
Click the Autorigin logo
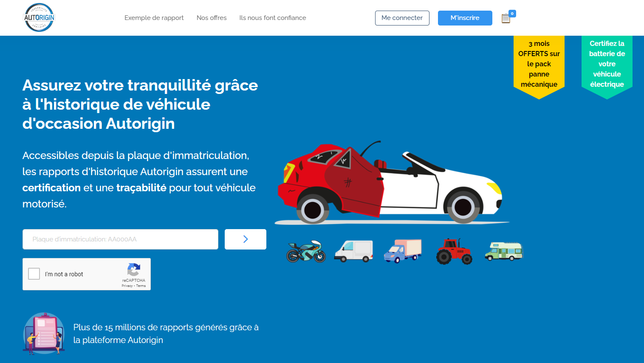(x=39, y=17)
